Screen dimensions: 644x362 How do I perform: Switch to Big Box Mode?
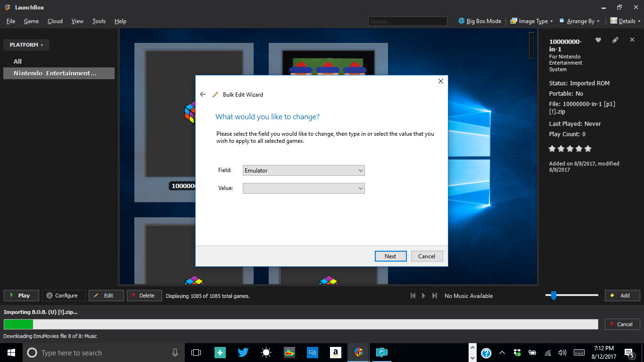(479, 21)
